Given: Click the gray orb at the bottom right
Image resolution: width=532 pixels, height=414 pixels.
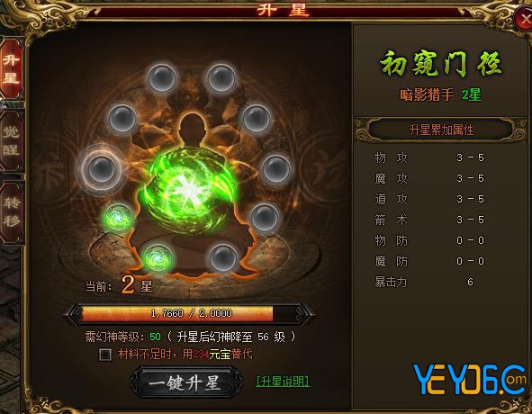Looking at the screenshot, I should [223, 258].
